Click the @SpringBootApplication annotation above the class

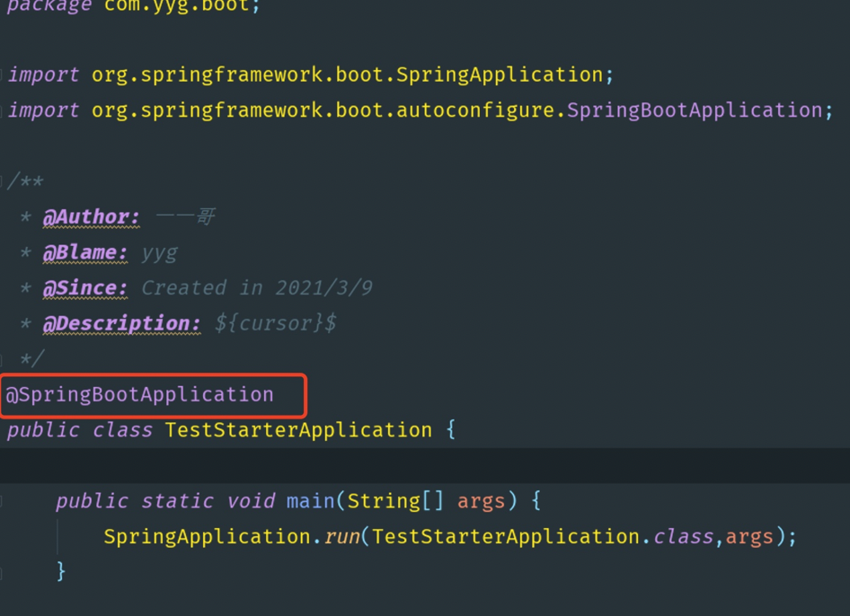point(140,395)
